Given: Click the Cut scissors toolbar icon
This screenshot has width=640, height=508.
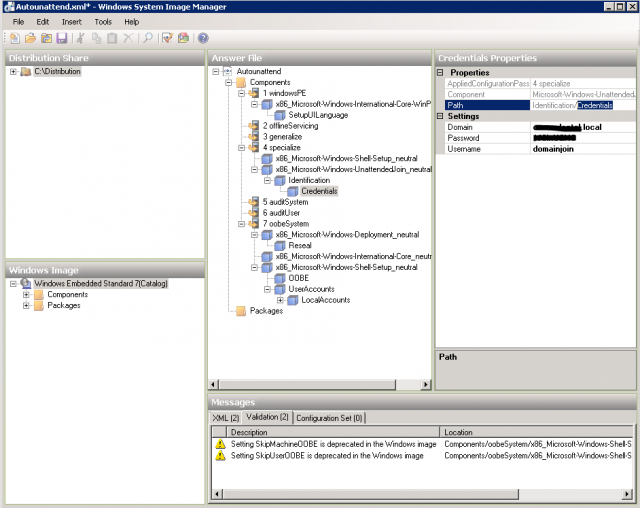Looking at the screenshot, I should (79, 38).
